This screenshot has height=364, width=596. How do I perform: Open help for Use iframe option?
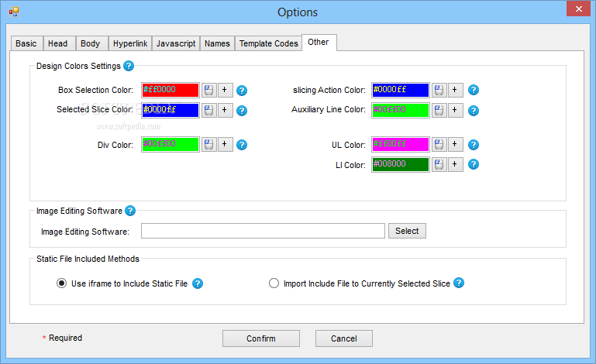(198, 283)
